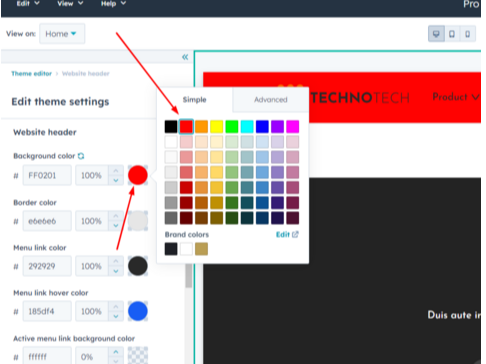Decrease Background color opacity stepper down
Image resolution: width=486 pixels, height=364 pixels.
[116, 180]
